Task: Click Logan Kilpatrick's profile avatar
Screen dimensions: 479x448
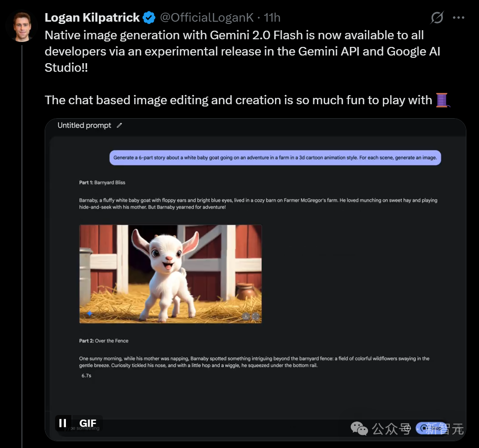Action: pyautogui.click(x=21, y=25)
